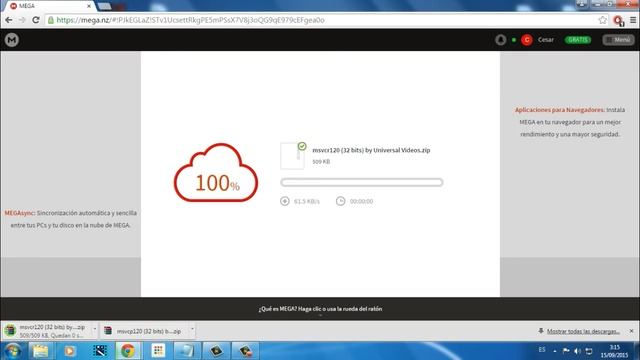Click the ES language indicator in the tray

(542, 350)
